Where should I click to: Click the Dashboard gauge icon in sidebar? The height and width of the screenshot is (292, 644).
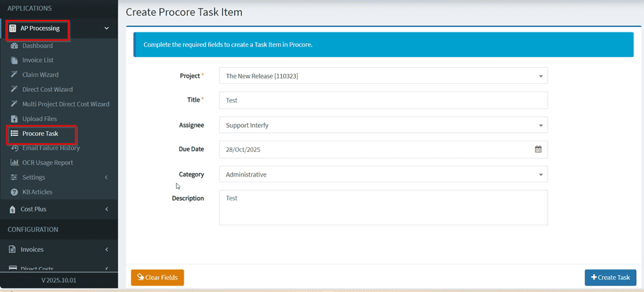(x=15, y=46)
